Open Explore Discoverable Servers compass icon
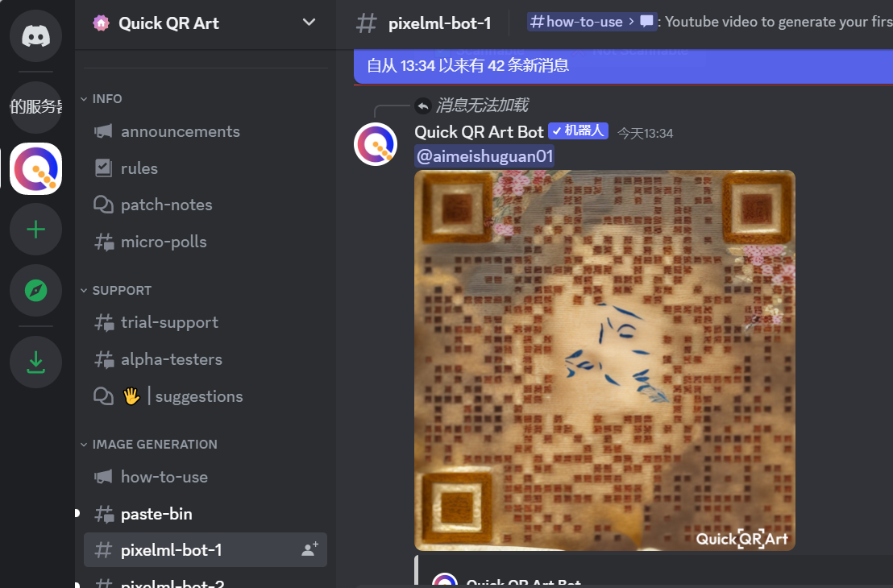893x588 pixels. [36, 290]
